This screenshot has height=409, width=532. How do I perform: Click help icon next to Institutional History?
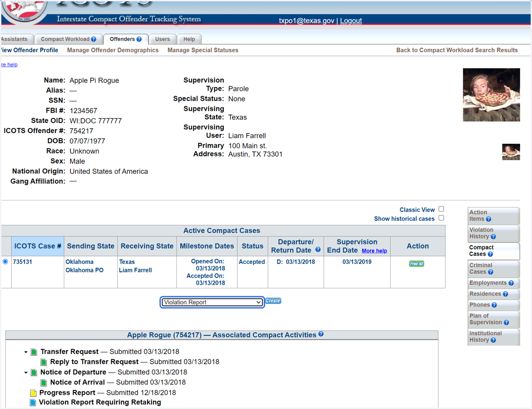(493, 340)
